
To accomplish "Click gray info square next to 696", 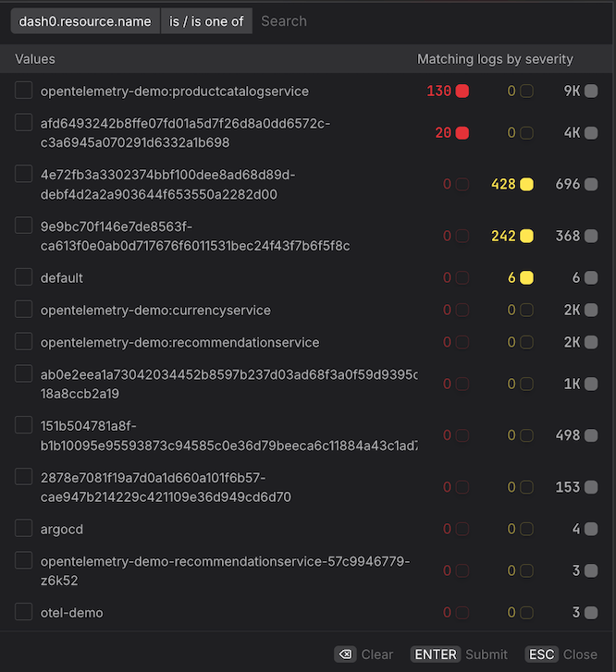I will coord(591,184).
